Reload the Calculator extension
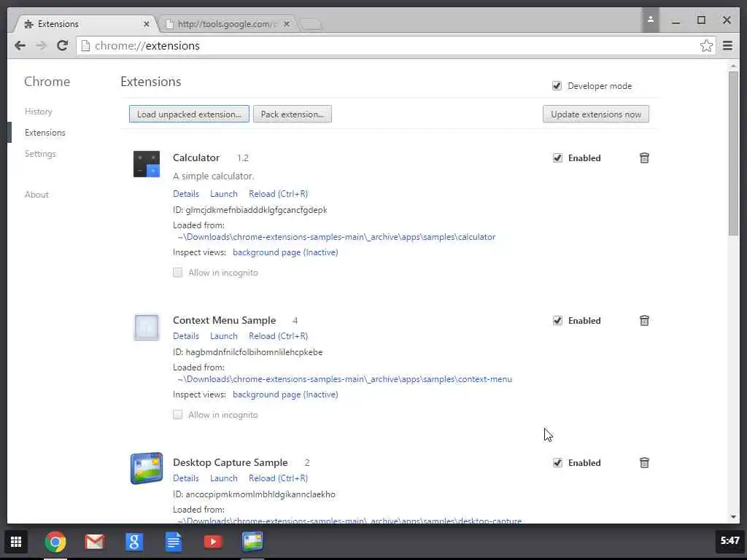747x560 pixels. click(x=278, y=194)
